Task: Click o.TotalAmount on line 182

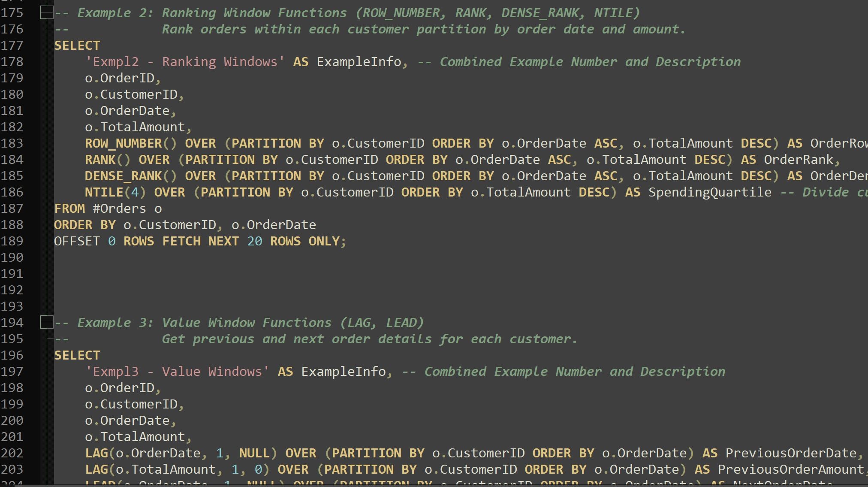Action: pyautogui.click(x=135, y=127)
